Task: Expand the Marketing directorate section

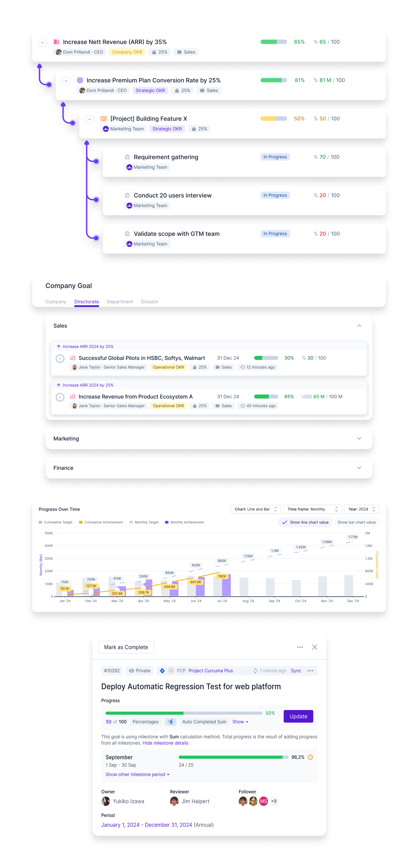Action: (x=359, y=438)
